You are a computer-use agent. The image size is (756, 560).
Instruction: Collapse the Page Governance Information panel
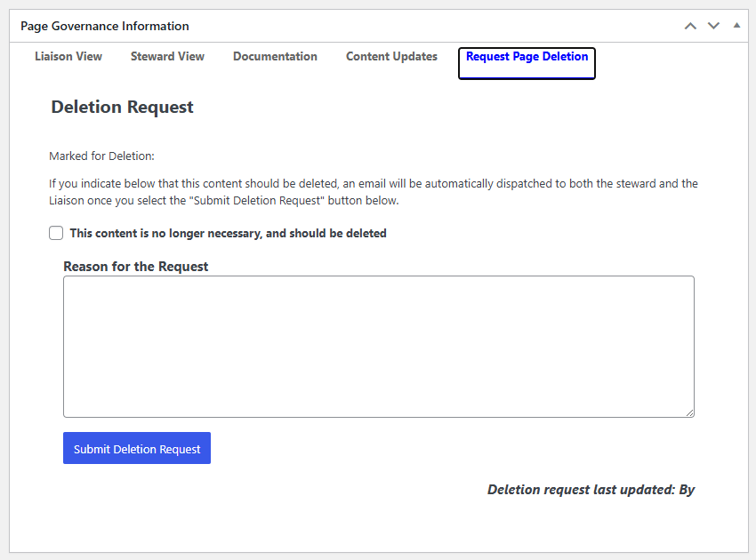tap(736, 26)
